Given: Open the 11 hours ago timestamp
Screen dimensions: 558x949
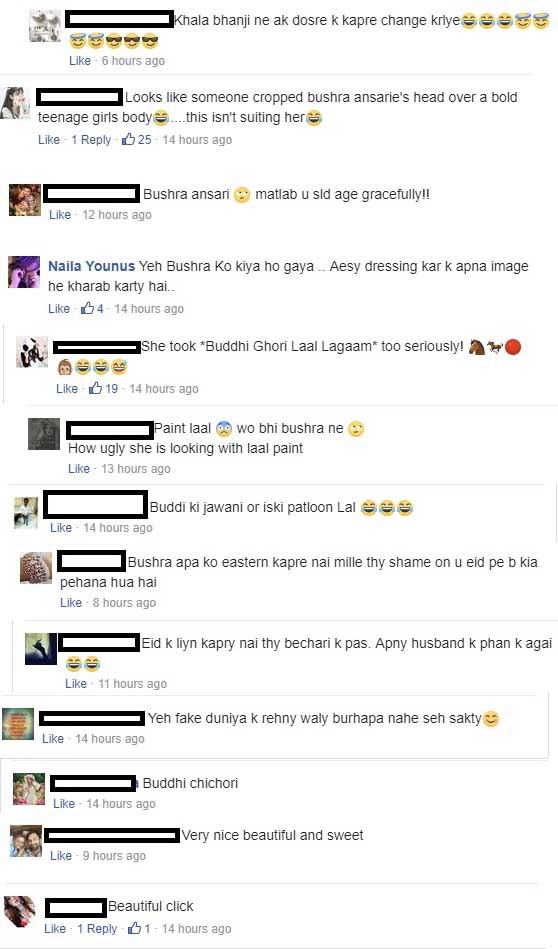Looking at the screenshot, I should coord(133,683).
